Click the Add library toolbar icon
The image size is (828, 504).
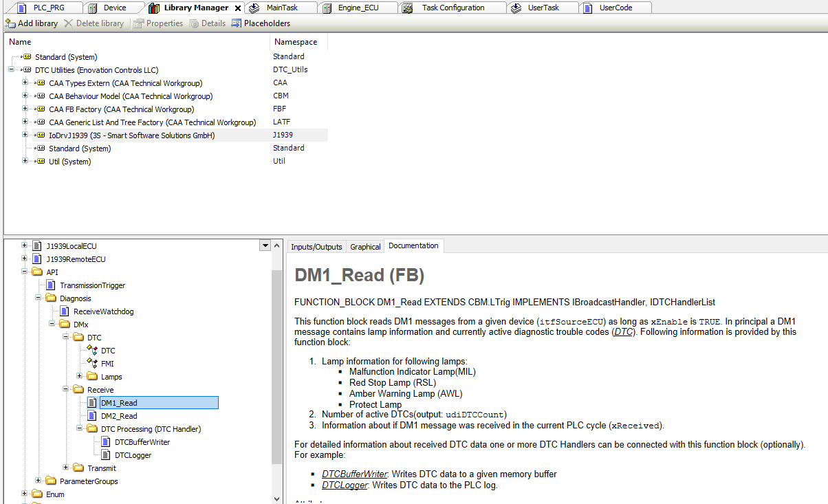tap(11, 23)
